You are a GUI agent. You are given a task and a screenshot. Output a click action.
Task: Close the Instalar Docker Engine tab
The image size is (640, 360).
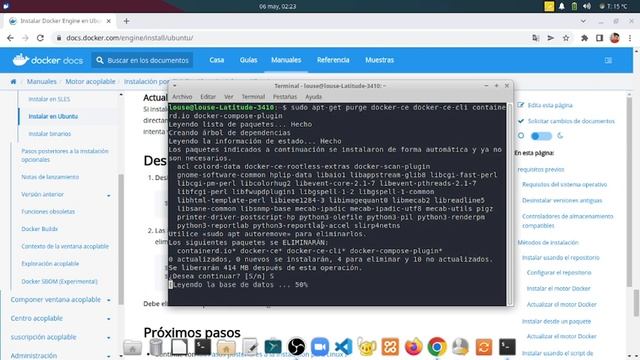[x=109, y=21]
